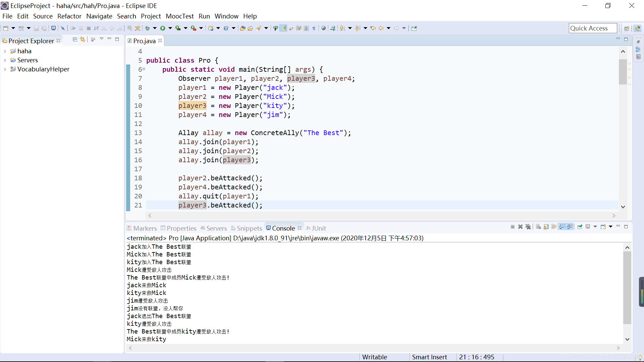The width and height of the screenshot is (644, 362).
Task: Open the Run button dropdown arrow
Action: (x=170, y=28)
